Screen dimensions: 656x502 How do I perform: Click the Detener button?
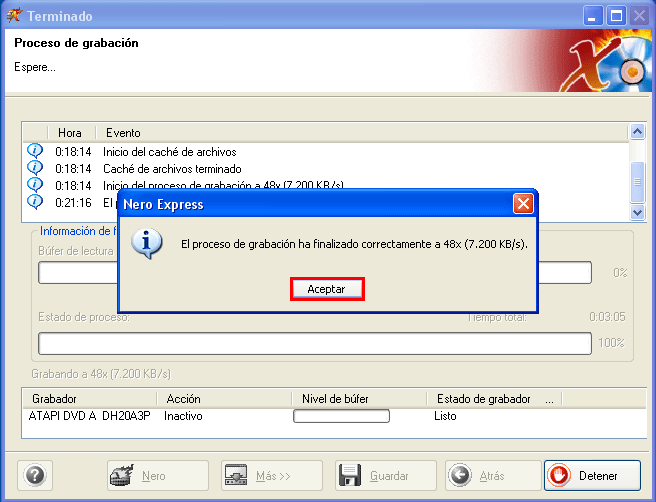(592, 476)
